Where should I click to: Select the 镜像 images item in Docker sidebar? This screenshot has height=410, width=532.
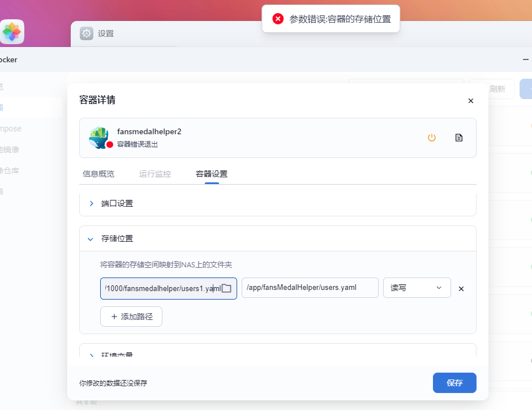click(x=10, y=150)
